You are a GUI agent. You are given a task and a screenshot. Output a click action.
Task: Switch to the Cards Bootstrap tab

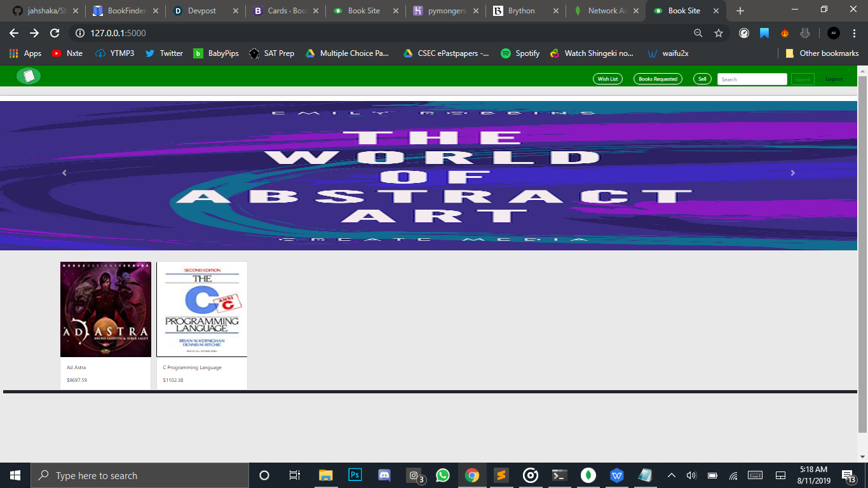click(x=285, y=11)
